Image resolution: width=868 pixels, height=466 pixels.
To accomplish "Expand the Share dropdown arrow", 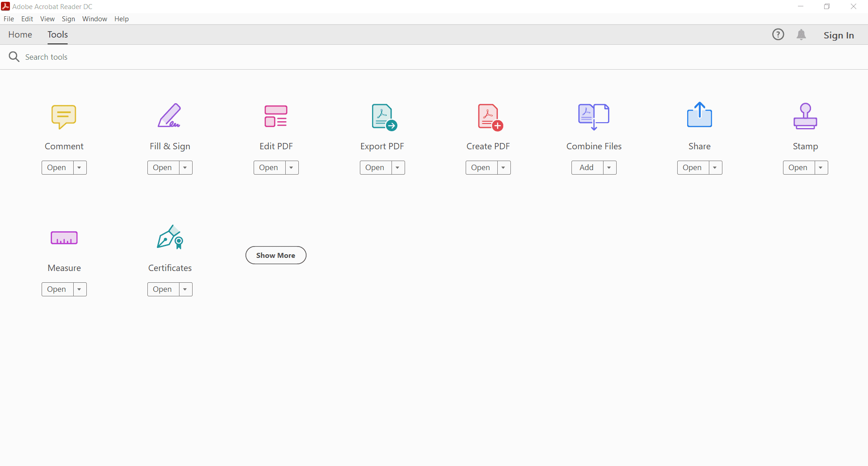I will point(715,168).
